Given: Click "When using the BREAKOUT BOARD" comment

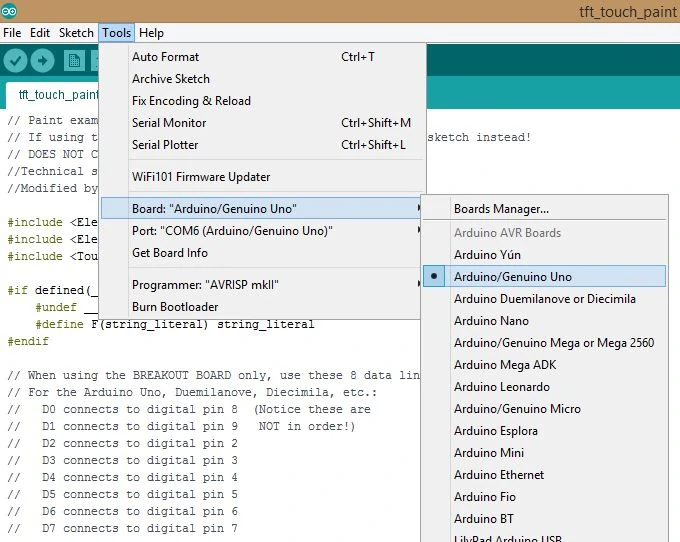Looking at the screenshot, I should [213, 375].
